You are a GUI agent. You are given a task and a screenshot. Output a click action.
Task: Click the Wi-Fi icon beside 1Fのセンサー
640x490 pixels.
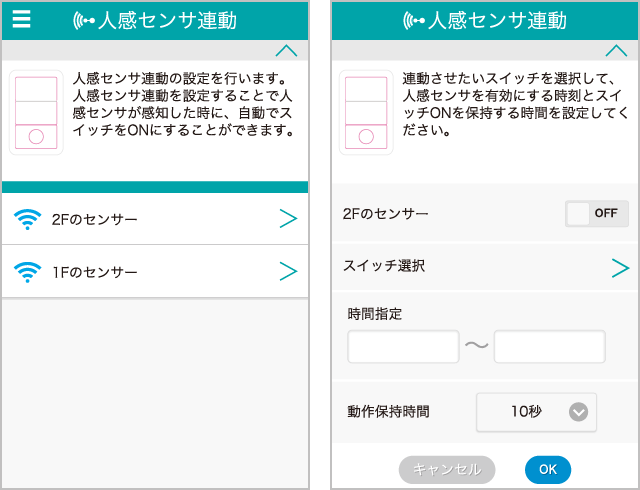pyautogui.click(x=29, y=271)
